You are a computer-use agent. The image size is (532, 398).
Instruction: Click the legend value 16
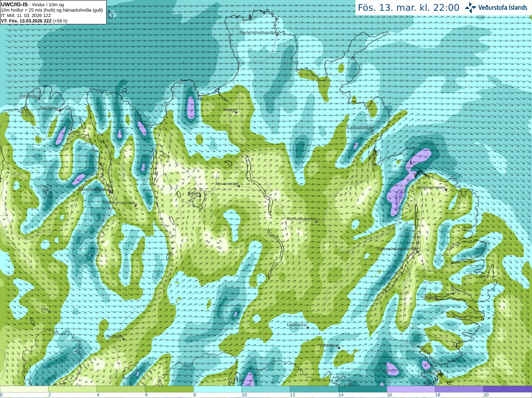(x=389, y=395)
